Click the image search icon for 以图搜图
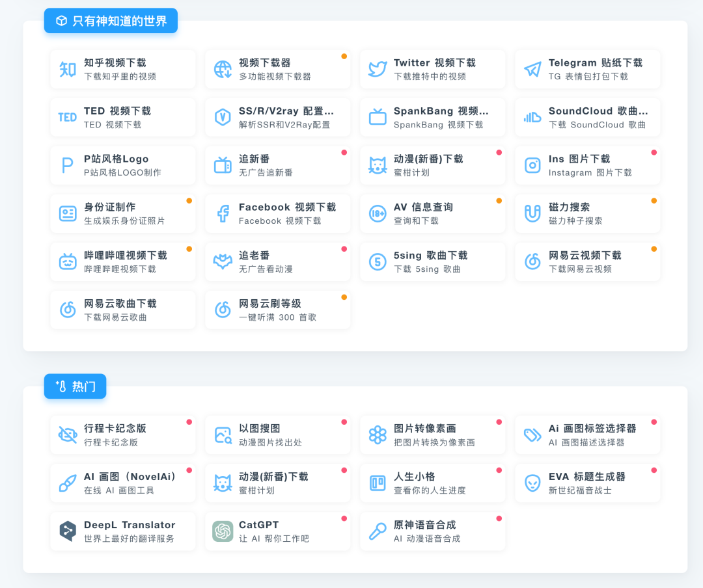This screenshot has width=703, height=588. [223, 434]
